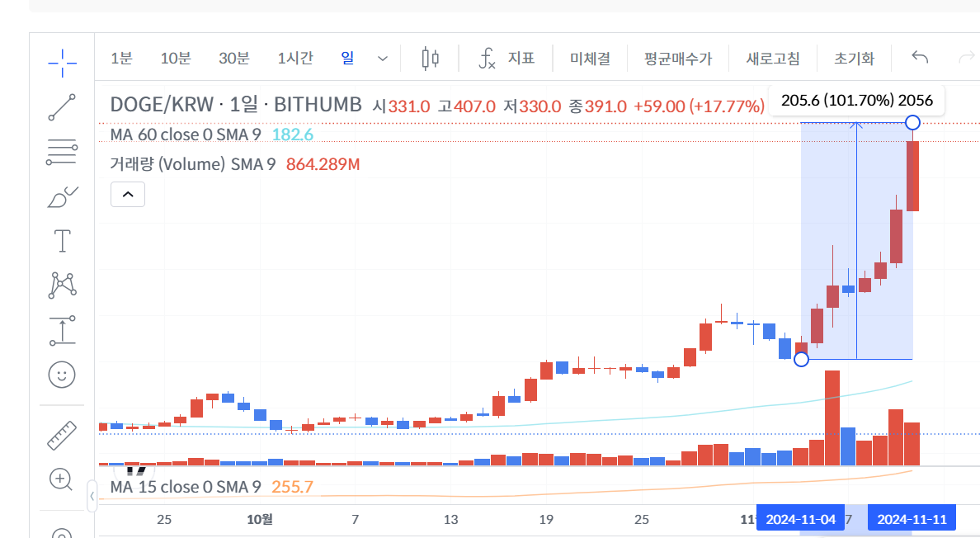Click the MA 15 close 0 SMA 9 legend
The width and height of the screenshot is (980, 538).
tap(186, 487)
